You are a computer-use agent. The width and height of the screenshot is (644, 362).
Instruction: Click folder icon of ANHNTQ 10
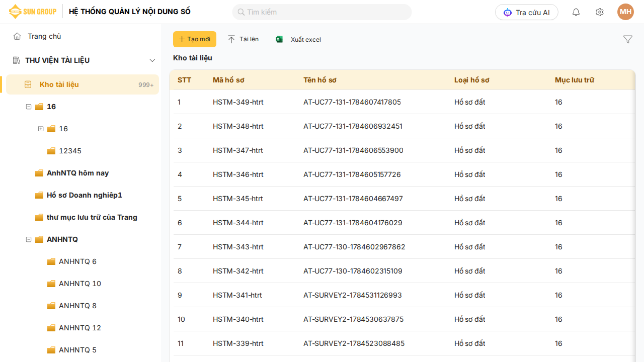point(51,284)
